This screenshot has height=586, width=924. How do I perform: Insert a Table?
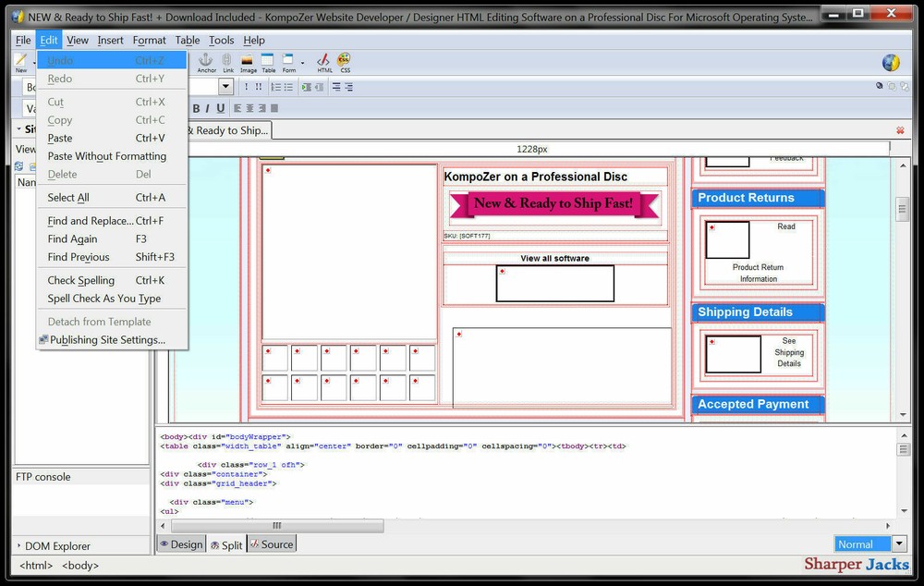pos(268,60)
